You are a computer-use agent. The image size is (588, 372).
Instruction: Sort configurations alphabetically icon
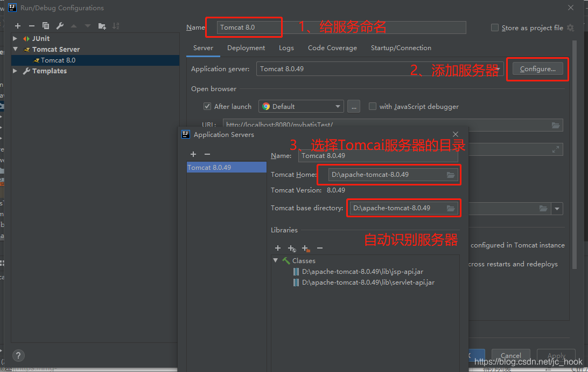coord(116,26)
